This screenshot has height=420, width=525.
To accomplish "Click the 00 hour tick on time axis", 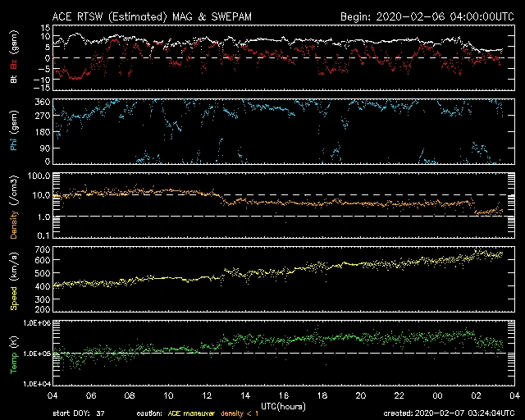I will 437,395.
